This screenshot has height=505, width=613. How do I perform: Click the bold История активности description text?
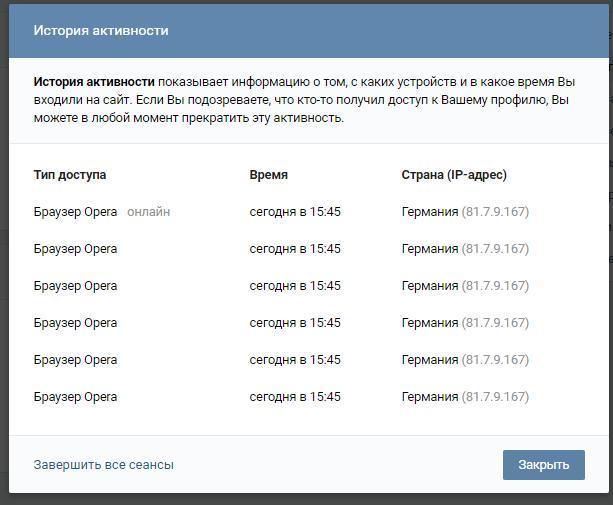[x=94, y=82]
